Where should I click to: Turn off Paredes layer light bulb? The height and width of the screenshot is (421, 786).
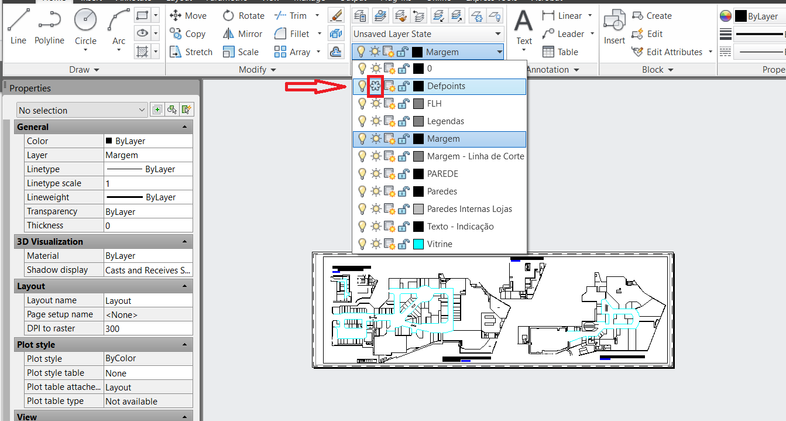[361, 191]
